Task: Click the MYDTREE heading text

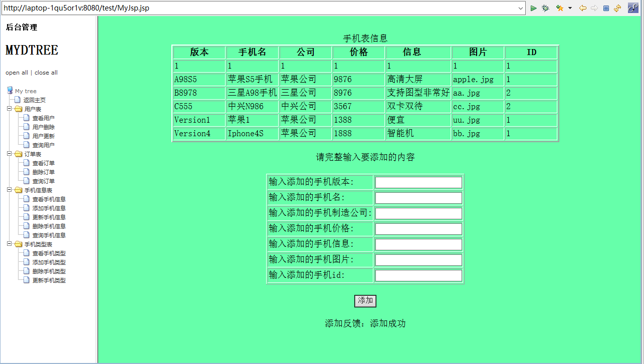Action: (32, 50)
